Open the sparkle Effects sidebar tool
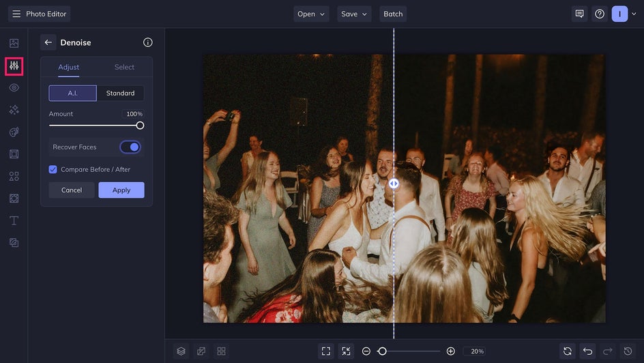 (14, 110)
